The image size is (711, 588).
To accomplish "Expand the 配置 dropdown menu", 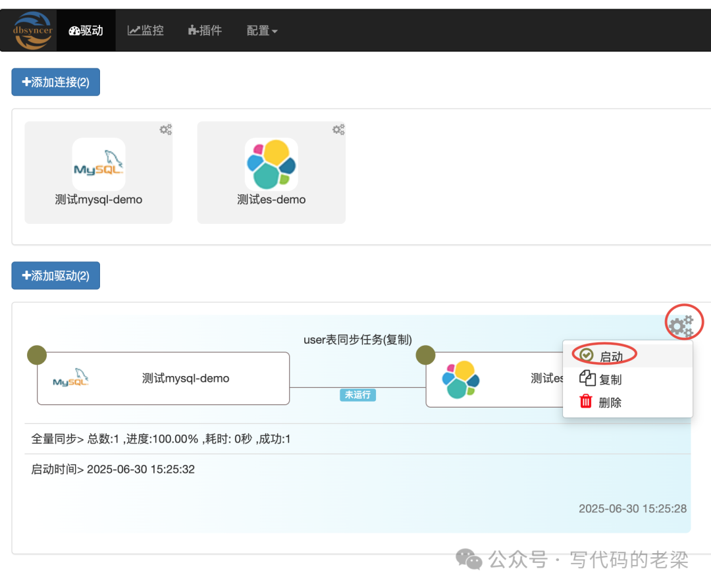I will [x=262, y=30].
